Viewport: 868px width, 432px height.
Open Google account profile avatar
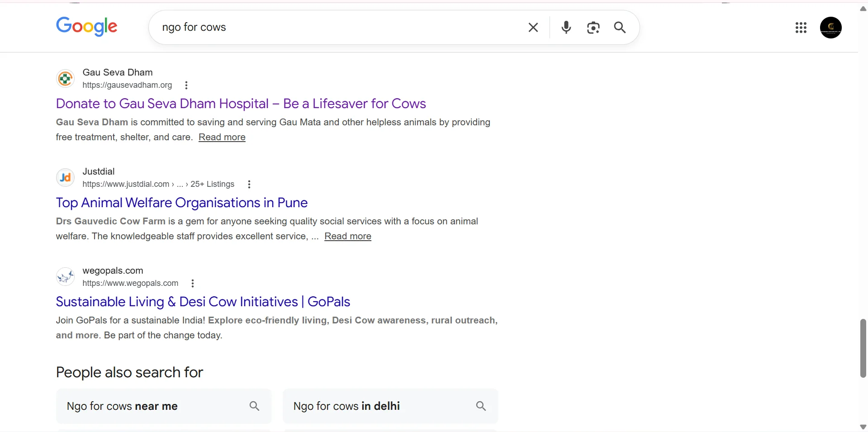tap(830, 28)
